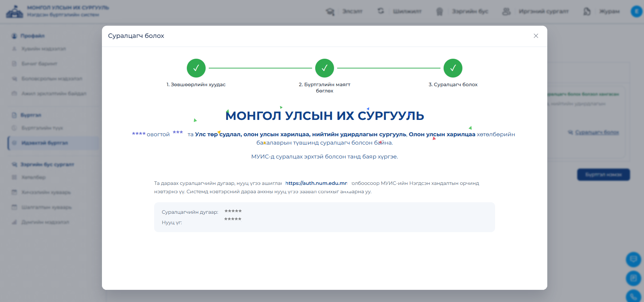The image size is (644, 302).
Task: Click the Бүртгэл section document icon
Action: pos(14,115)
